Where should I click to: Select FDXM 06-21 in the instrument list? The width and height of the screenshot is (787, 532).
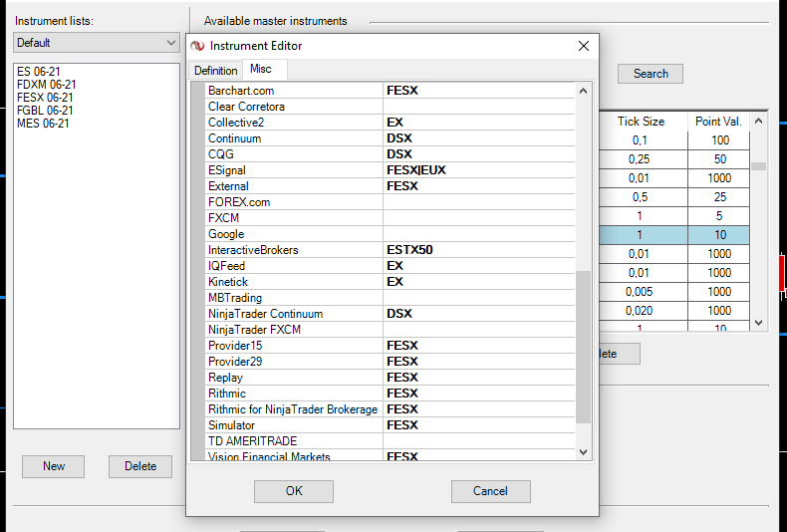coord(46,85)
